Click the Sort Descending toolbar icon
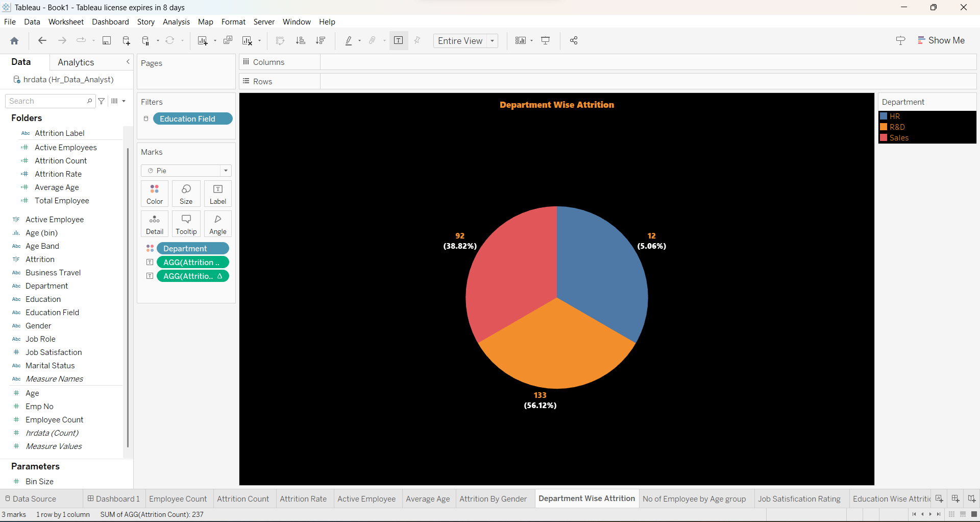The width and height of the screenshot is (980, 522). point(321,40)
